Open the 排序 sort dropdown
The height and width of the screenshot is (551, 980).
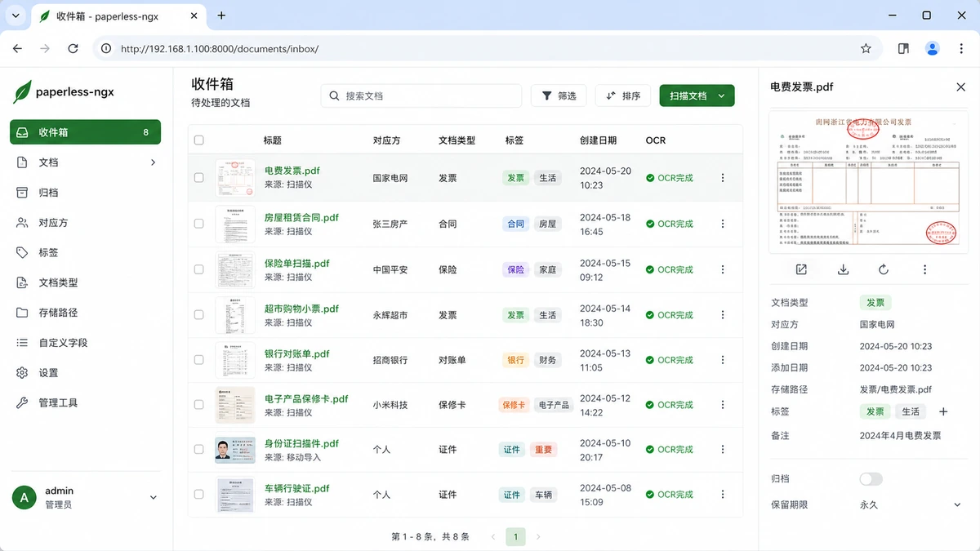623,96
